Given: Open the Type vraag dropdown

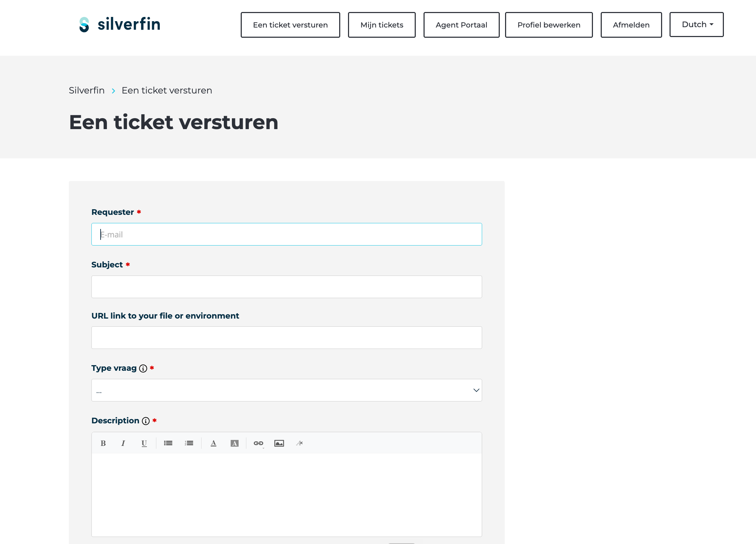Looking at the screenshot, I should click(287, 390).
